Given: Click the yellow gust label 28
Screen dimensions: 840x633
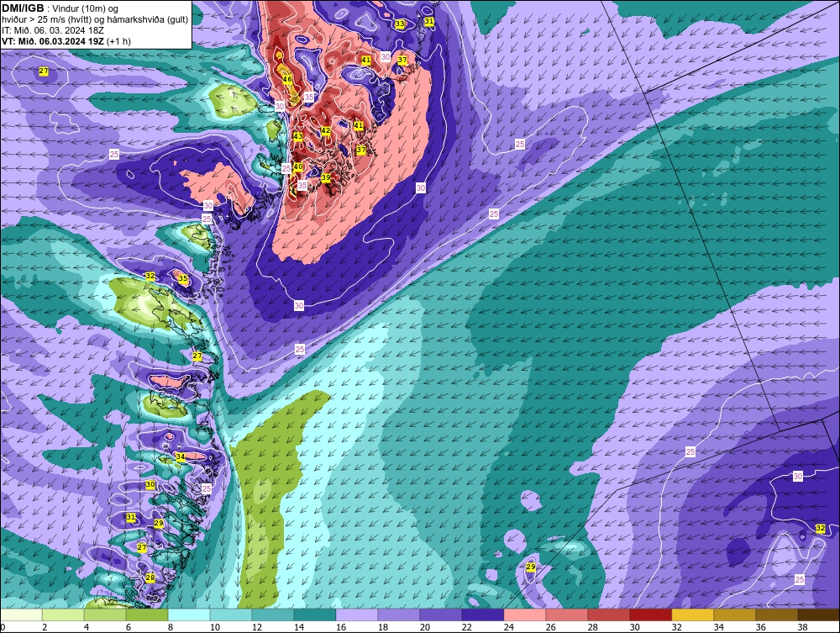Looking at the screenshot, I should (150, 578).
